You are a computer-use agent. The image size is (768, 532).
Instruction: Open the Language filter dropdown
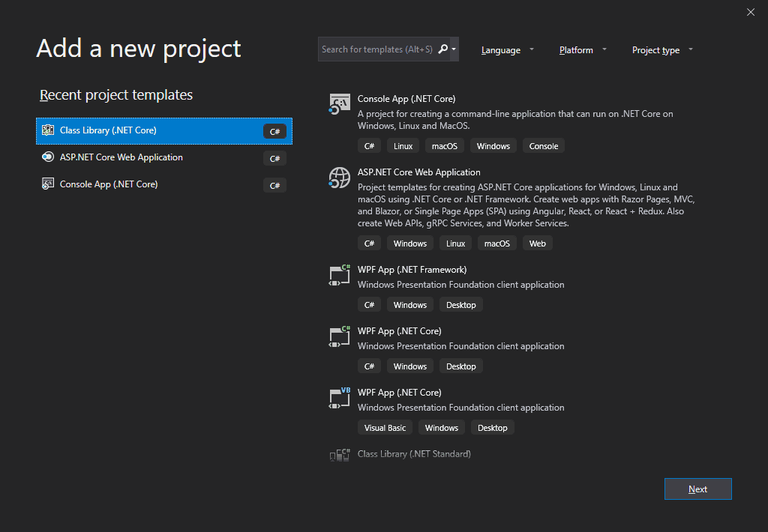point(508,50)
